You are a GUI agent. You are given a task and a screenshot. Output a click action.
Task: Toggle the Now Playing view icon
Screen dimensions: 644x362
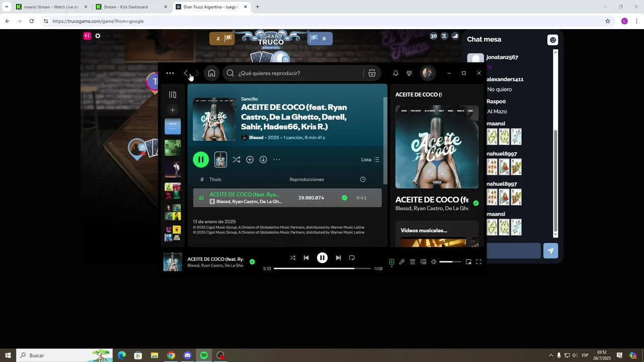[x=391, y=262]
